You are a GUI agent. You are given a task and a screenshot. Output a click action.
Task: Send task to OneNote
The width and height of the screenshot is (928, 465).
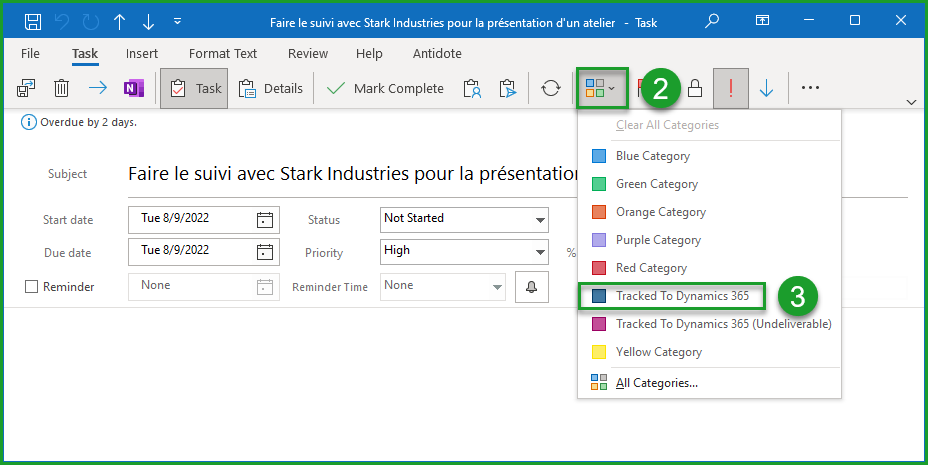point(132,88)
